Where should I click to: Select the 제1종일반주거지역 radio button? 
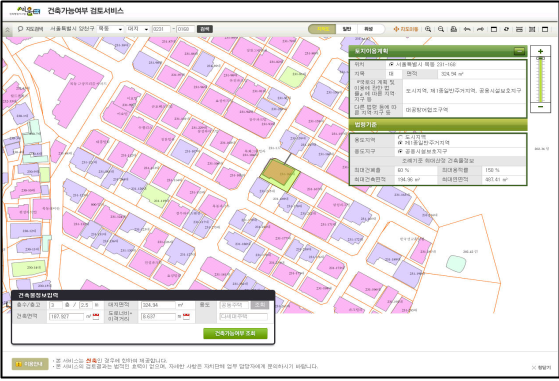pyautogui.click(x=400, y=142)
